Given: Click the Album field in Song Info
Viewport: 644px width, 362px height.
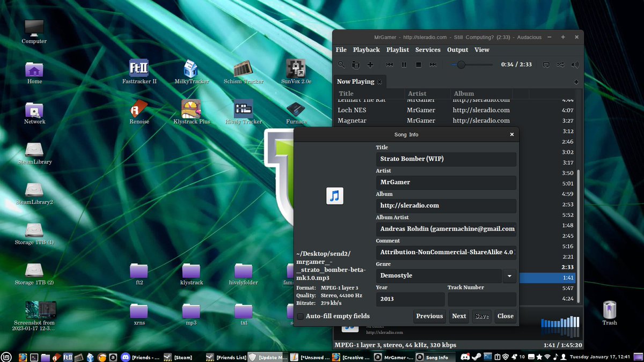Looking at the screenshot, I should (446, 205).
